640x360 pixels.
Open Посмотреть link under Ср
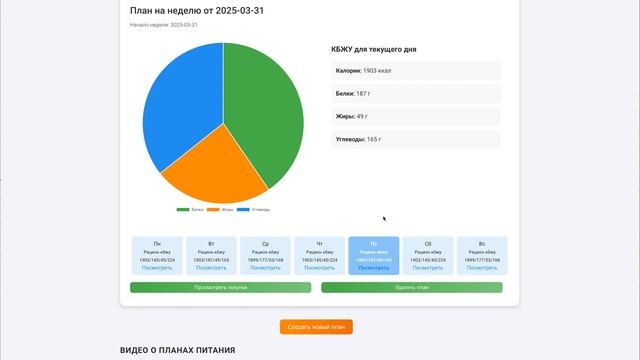pos(265,268)
